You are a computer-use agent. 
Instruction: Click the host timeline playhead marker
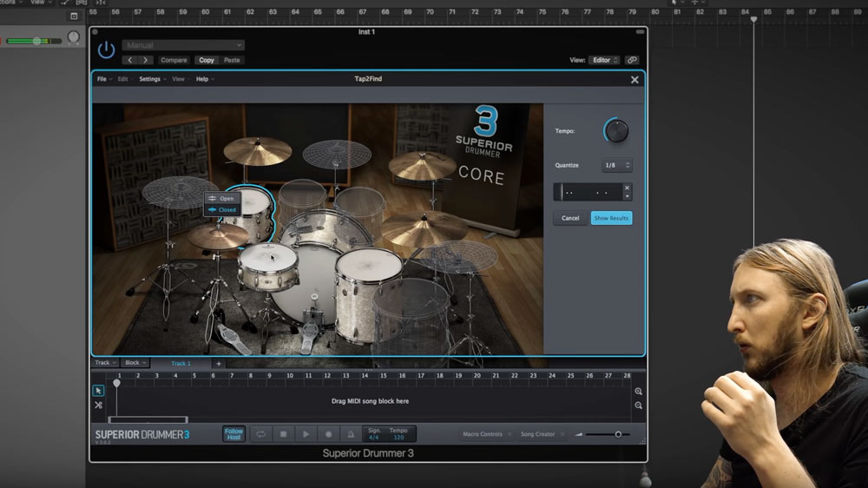click(x=753, y=19)
